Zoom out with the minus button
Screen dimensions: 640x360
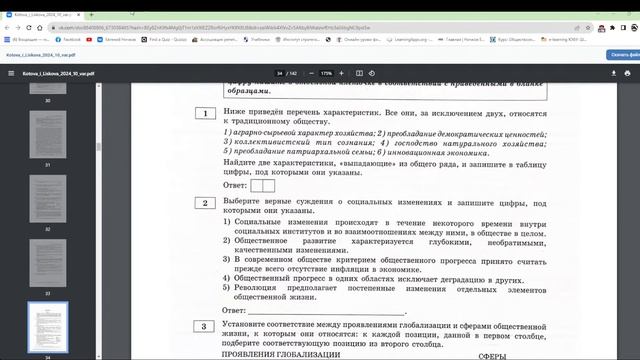tap(311, 73)
